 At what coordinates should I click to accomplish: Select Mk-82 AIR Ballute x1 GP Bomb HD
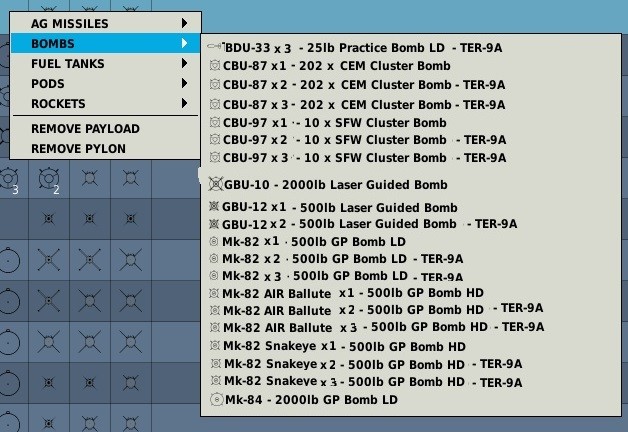pos(346,293)
